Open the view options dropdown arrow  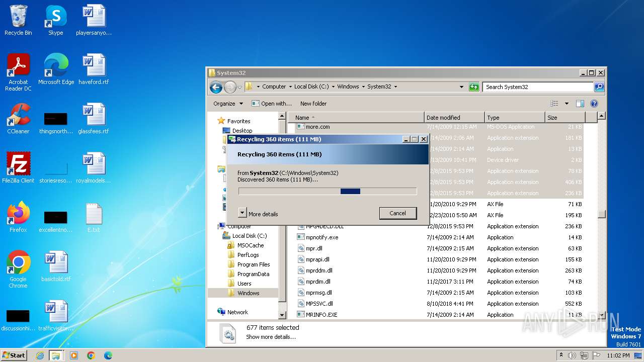[567, 104]
